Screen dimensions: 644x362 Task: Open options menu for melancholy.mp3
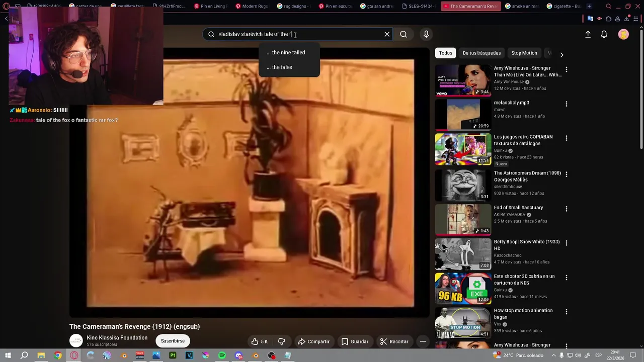(x=567, y=104)
